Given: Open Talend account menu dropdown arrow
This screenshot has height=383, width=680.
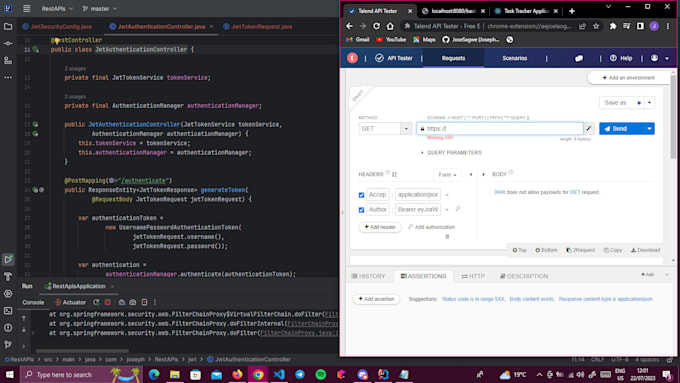Looking at the screenshot, I should click(667, 58).
